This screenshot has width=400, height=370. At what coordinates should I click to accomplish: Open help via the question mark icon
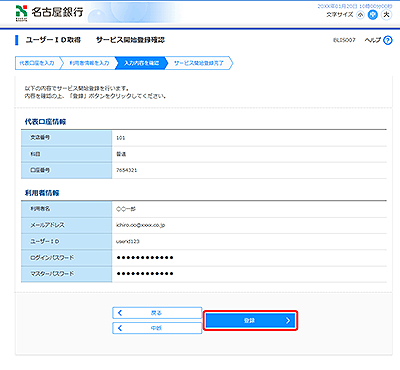[x=388, y=40]
